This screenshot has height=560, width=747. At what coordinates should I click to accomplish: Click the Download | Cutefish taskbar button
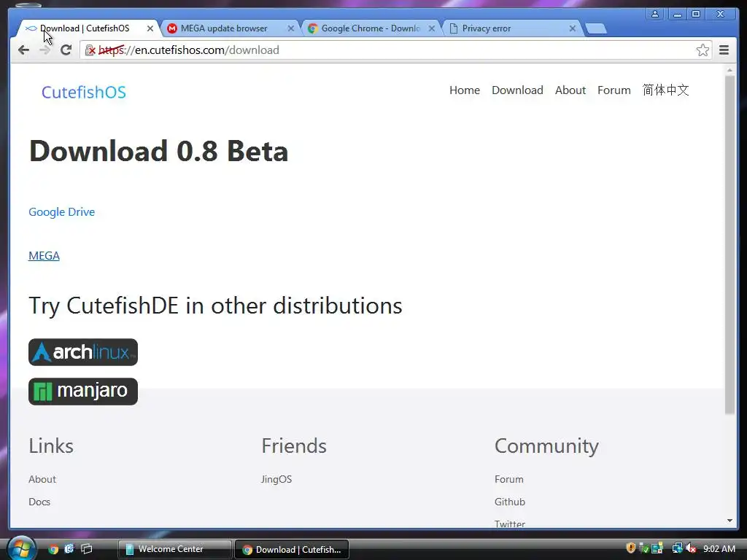(x=292, y=549)
